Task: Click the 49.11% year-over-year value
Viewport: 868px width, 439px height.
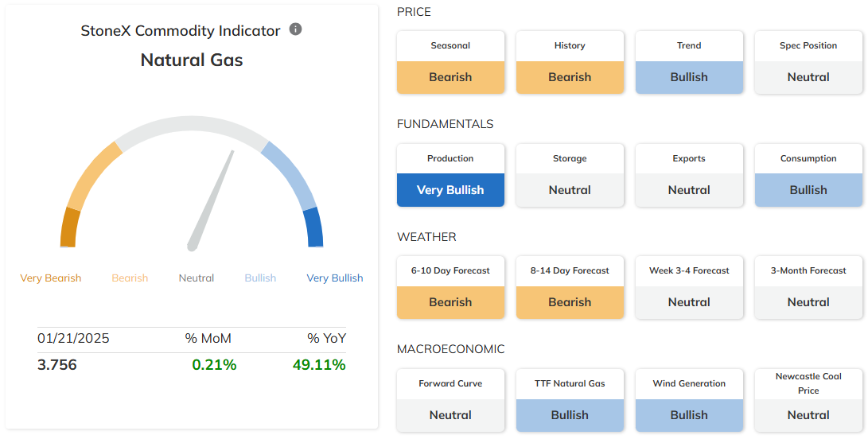Action: (319, 365)
